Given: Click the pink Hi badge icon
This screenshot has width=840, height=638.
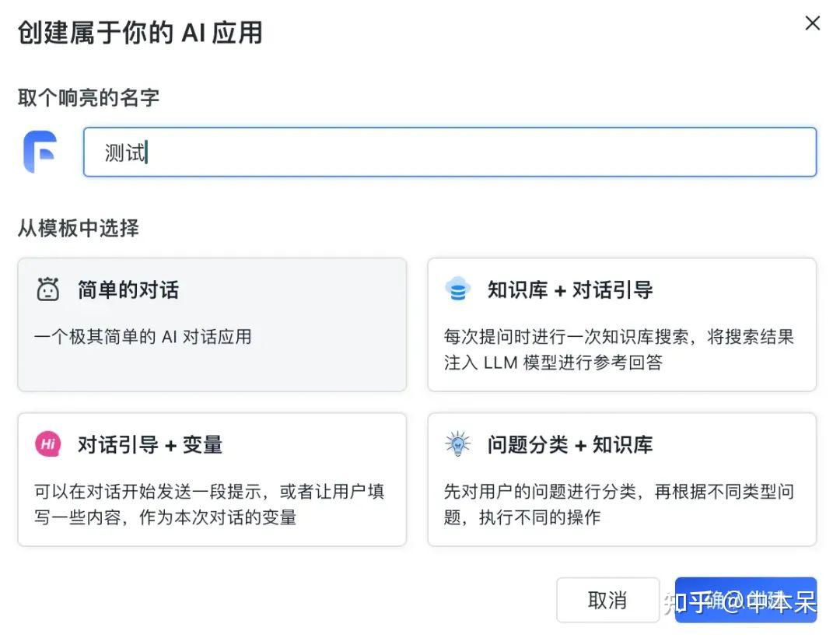Looking at the screenshot, I should pos(48,444).
